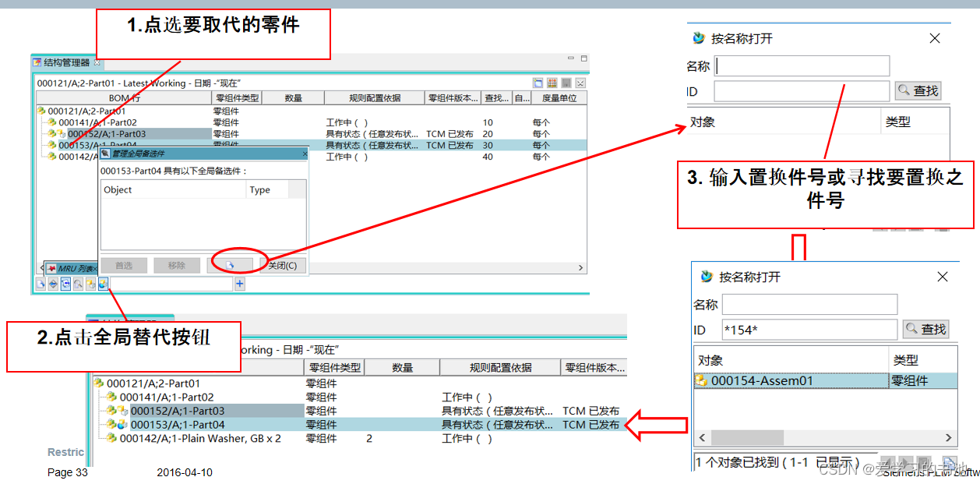Screen dimensions: 980x484
Task: Click the ID input field containing *154*
Action: coord(810,329)
